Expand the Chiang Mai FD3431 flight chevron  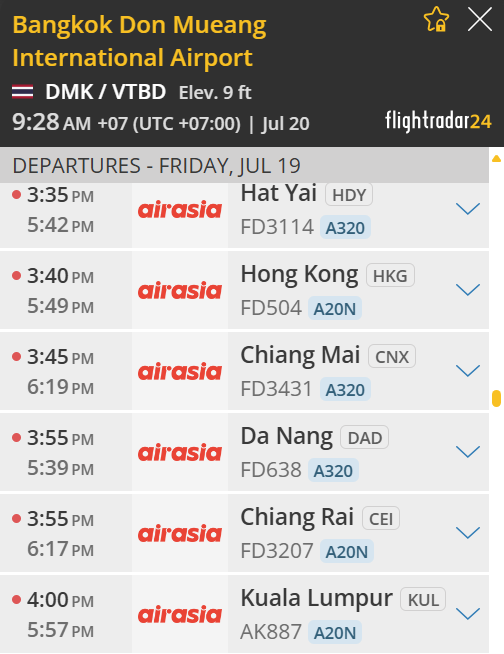point(468,370)
